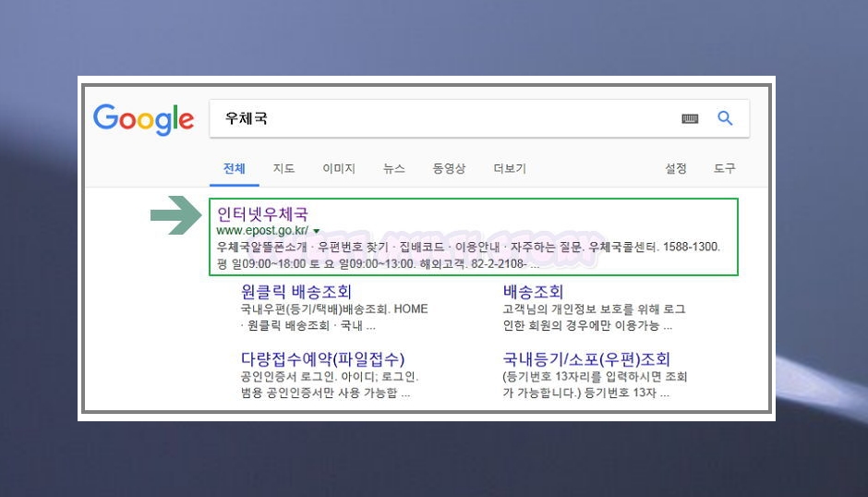Screen dimensions: 868x497
Task: Open the 배송조회 sitelink
Action: 533,291
